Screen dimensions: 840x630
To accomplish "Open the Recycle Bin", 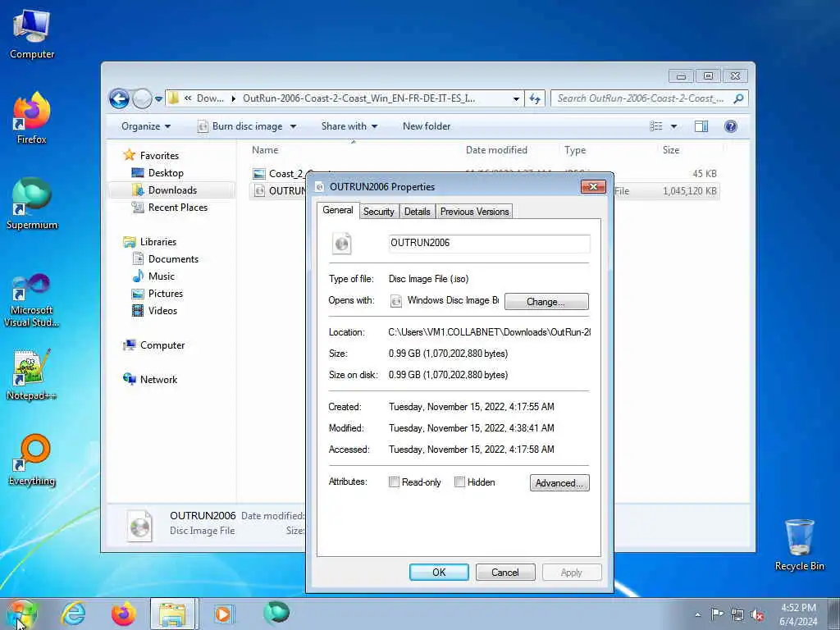I will tap(799, 545).
